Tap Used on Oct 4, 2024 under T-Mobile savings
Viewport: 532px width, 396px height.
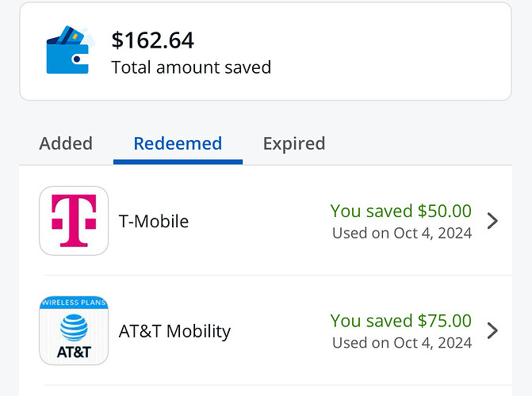pos(402,234)
